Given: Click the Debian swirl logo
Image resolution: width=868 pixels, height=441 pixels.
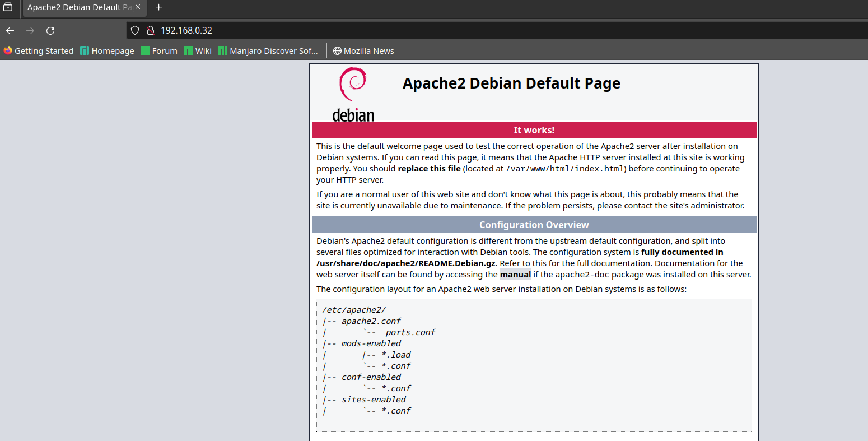Looking at the screenshot, I should click(x=353, y=94).
